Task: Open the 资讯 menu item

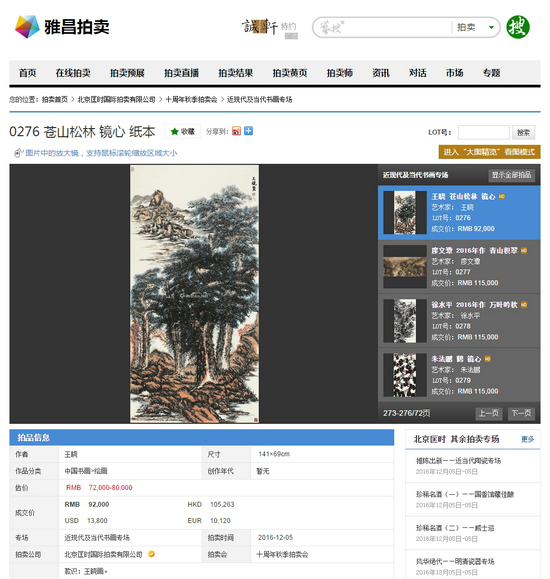Action: coord(380,73)
